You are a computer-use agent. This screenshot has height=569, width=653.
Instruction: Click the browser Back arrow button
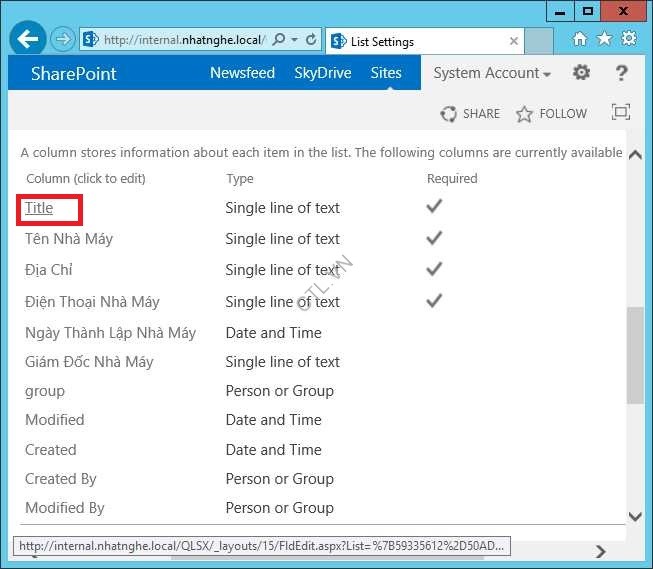coord(27,40)
